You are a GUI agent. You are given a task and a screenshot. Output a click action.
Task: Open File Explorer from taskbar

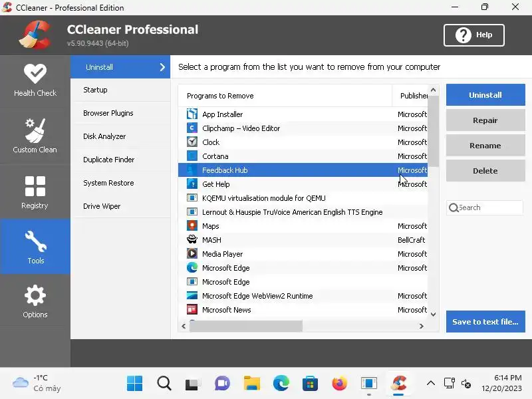(252, 384)
